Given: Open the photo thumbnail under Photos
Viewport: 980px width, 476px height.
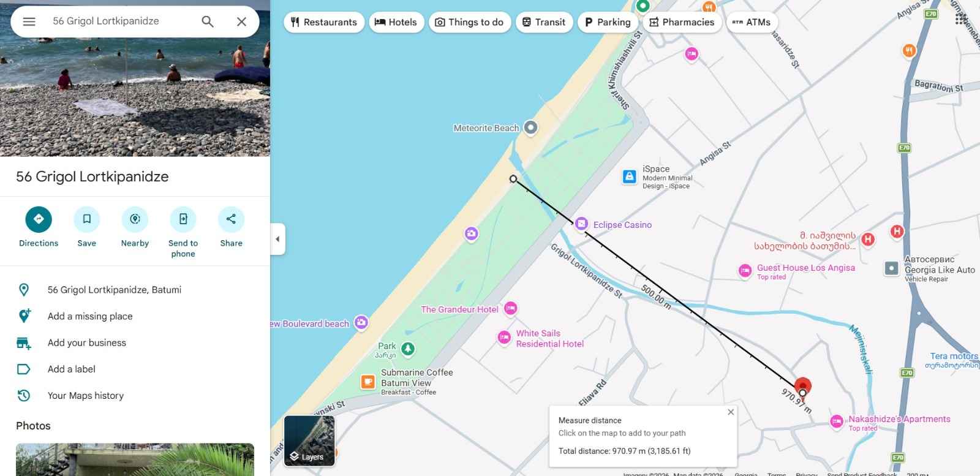Looking at the screenshot, I should point(135,459).
